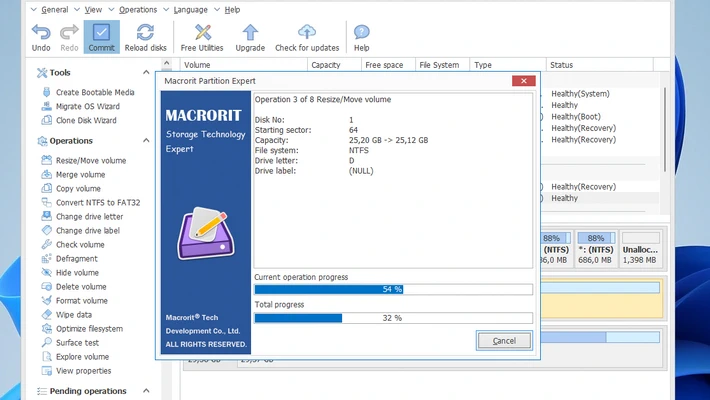The width and height of the screenshot is (710, 400).
Task: Open Help from the toolbar
Action: [x=361, y=37]
